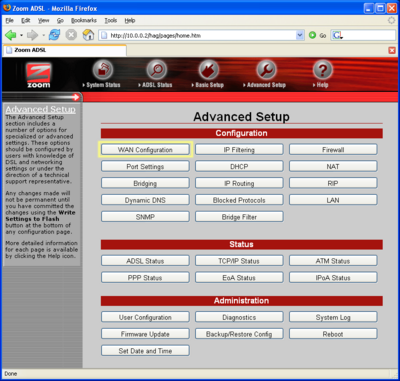
Task: Open Backup/Restore Config page
Action: pyautogui.click(x=239, y=334)
